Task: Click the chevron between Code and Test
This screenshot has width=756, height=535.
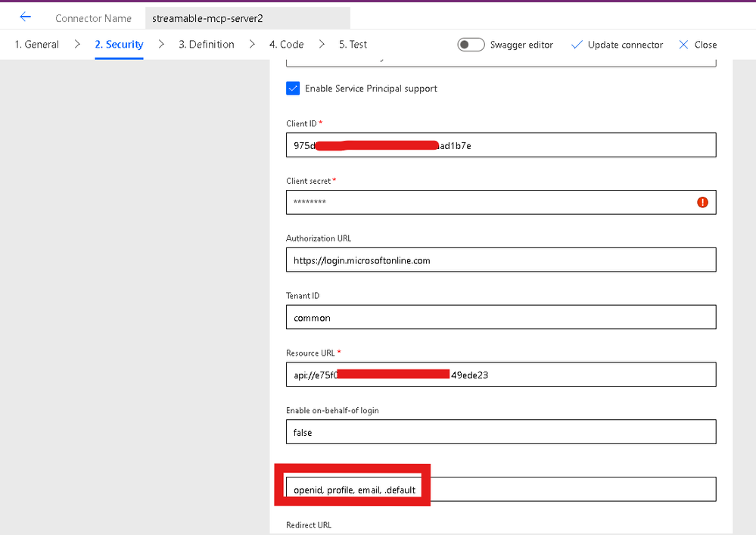Action: (322, 45)
